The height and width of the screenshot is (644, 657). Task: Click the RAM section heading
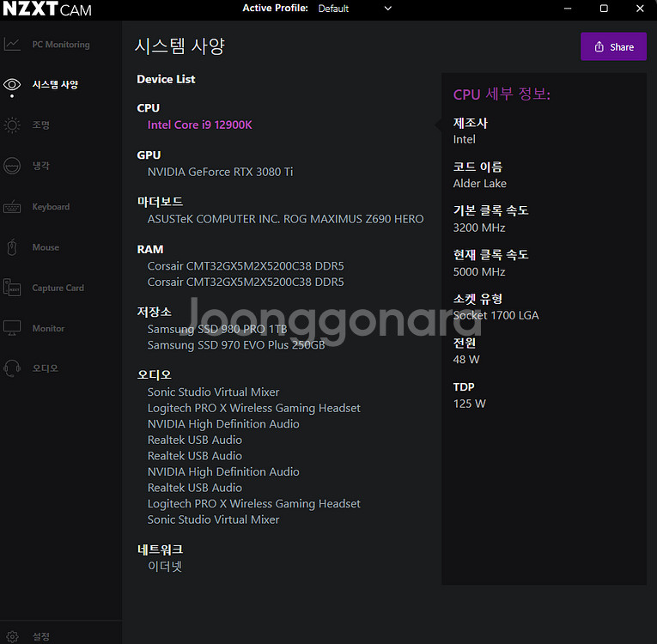tap(150, 249)
